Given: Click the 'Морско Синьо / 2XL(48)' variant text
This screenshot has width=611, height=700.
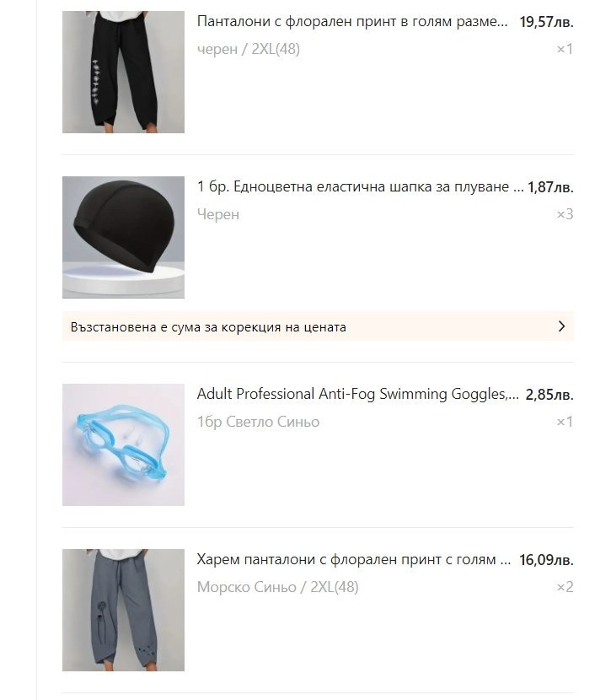Looking at the screenshot, I should click(278, 587).
